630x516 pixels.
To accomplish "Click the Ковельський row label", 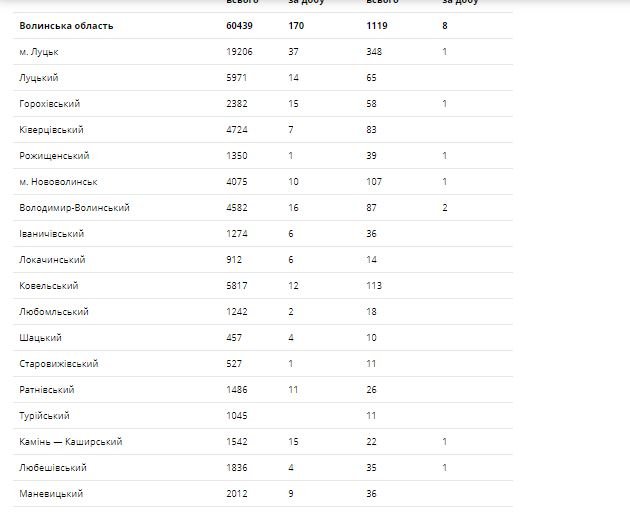I will click(49, 285).
